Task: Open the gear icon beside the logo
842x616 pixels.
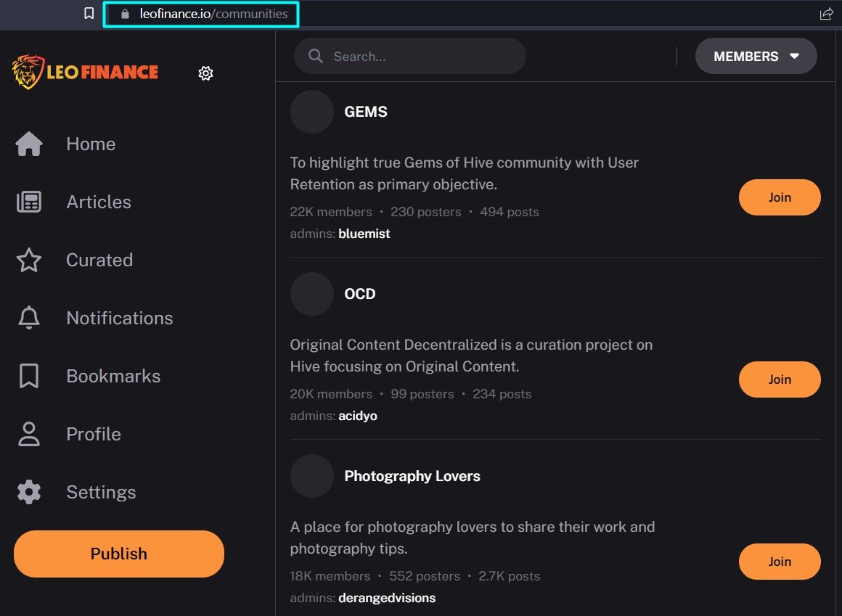Action: [205, 73]
